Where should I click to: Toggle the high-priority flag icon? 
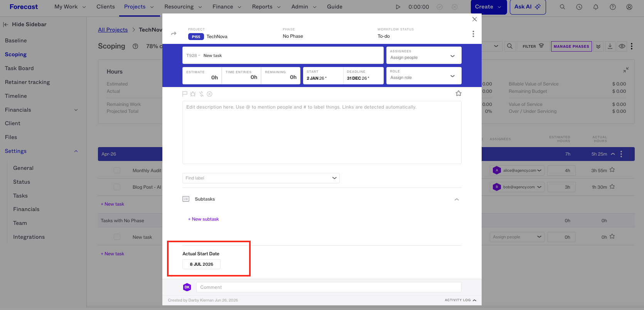[x=185, y=94]
